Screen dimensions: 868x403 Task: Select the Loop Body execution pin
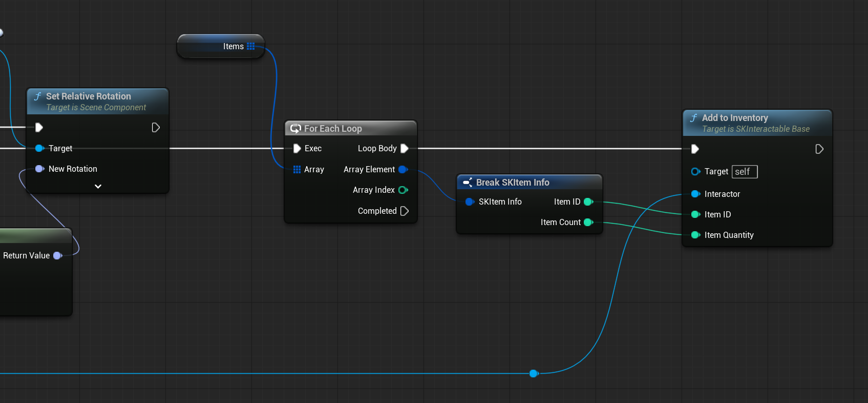point(404,149)
